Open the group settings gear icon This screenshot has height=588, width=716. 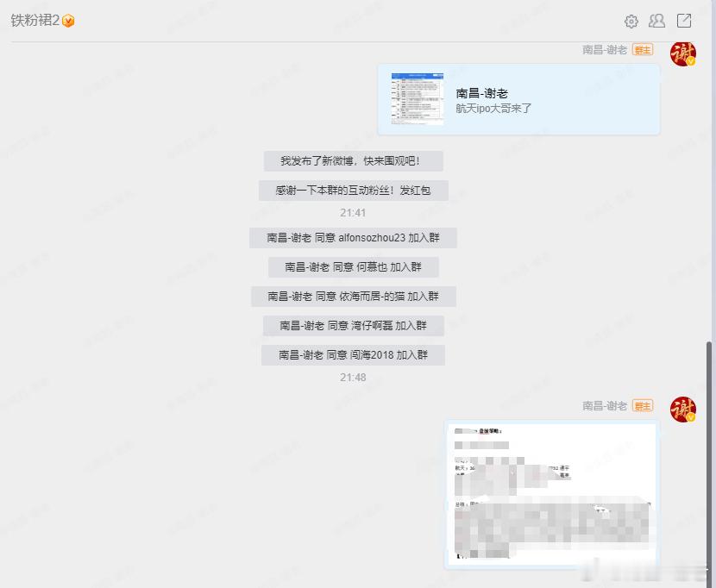pyautogui.click(x=631, y=22)
